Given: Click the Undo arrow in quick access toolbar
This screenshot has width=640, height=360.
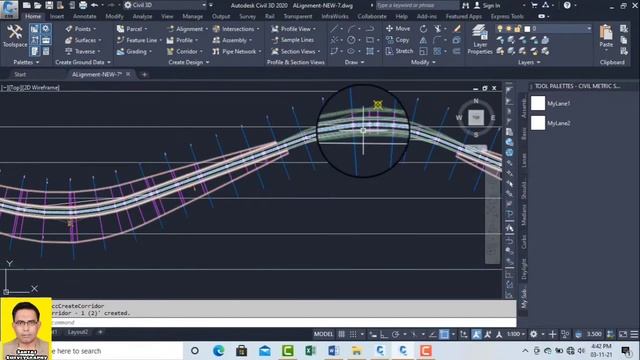Looking at the screenshot, I should click(x=94, y=5).
